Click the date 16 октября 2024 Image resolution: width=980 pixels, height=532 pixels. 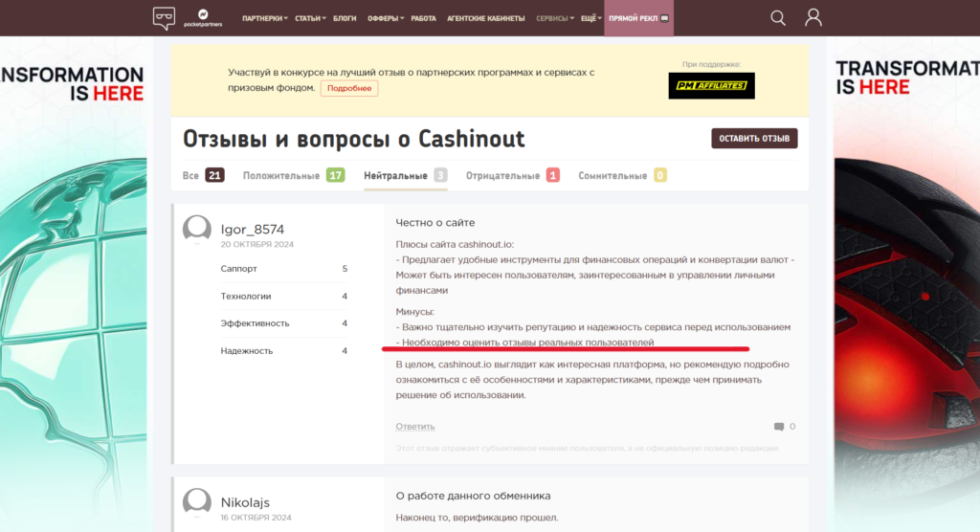click(x=256, y=518)
